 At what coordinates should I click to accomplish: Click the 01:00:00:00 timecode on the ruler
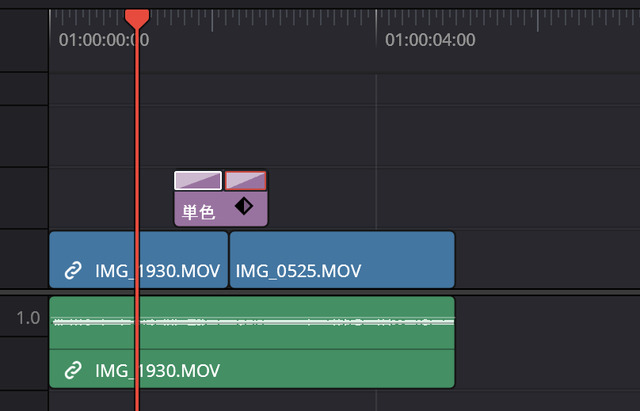click(104, 40)
